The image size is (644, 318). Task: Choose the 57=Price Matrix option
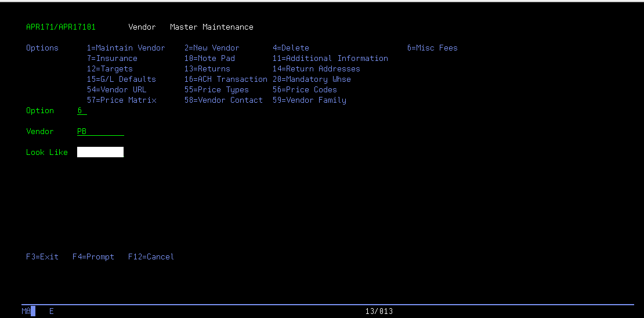coord(121,100)
